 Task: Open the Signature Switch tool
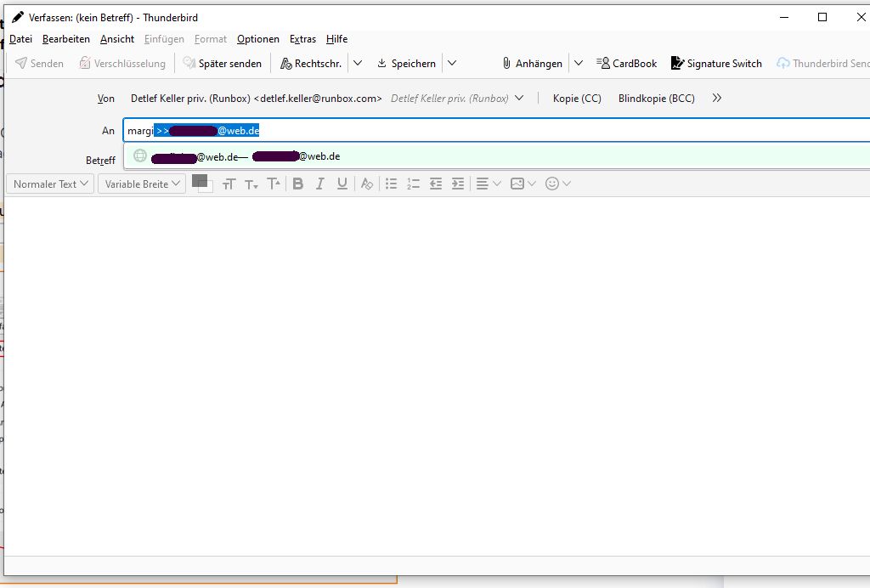pyautogui.click(x=716, y=63)
